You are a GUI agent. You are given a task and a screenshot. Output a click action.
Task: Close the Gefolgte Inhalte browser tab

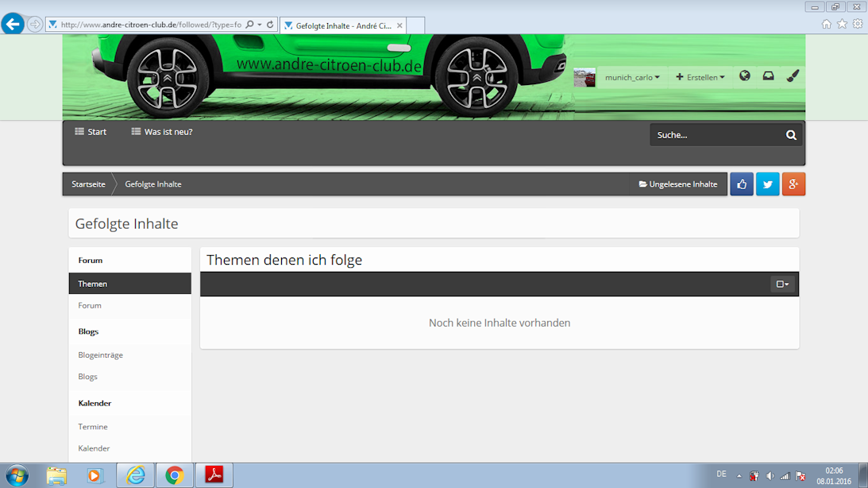pyautogui.click(x=399, y=25)
